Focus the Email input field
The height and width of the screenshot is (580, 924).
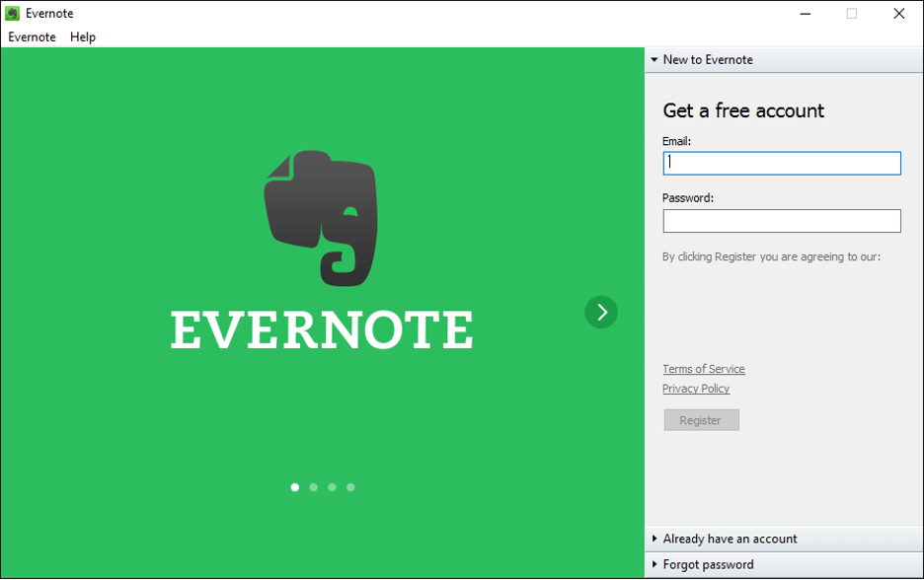pyautogui.click(x=782, y=163)
